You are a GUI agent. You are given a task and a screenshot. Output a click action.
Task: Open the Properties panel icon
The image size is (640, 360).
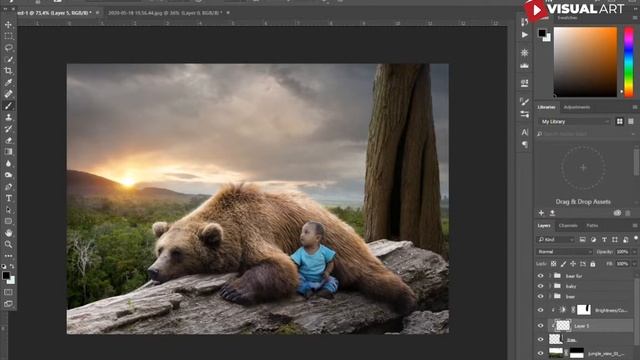coord(524,83)
